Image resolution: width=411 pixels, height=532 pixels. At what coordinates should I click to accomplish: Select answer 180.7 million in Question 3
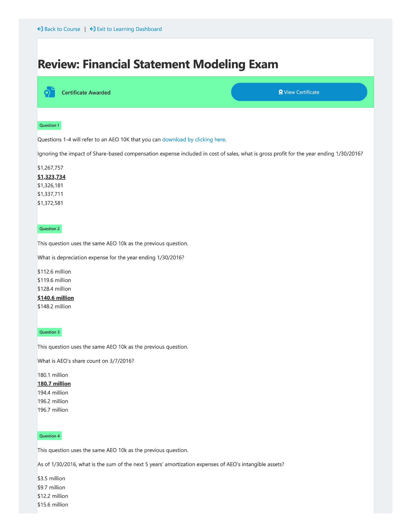[x=54, y=384]
